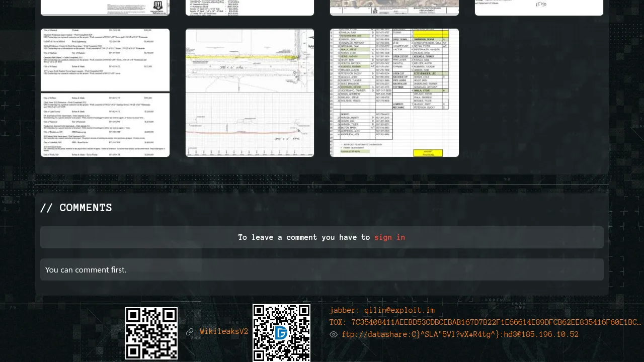644x362 pixels.
Task: Click the "// COMMENTS" section heading
Action: [76, 208]
